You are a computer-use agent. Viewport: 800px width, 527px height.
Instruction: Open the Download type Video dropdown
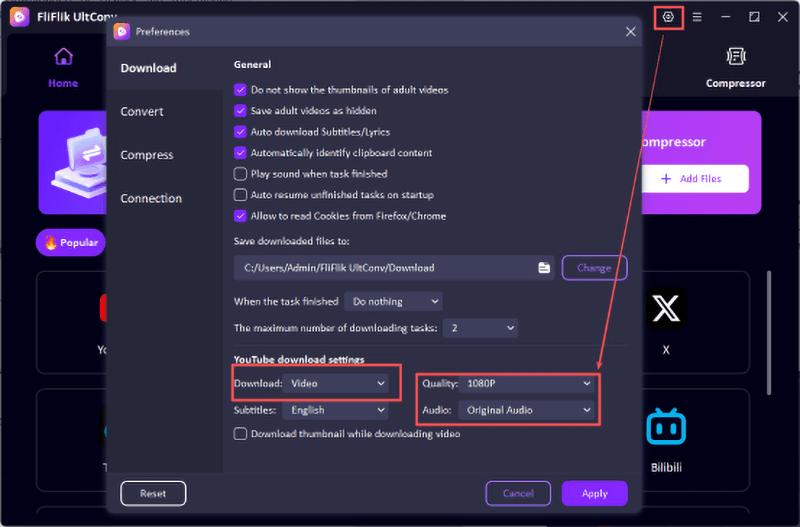pos(337,383)
